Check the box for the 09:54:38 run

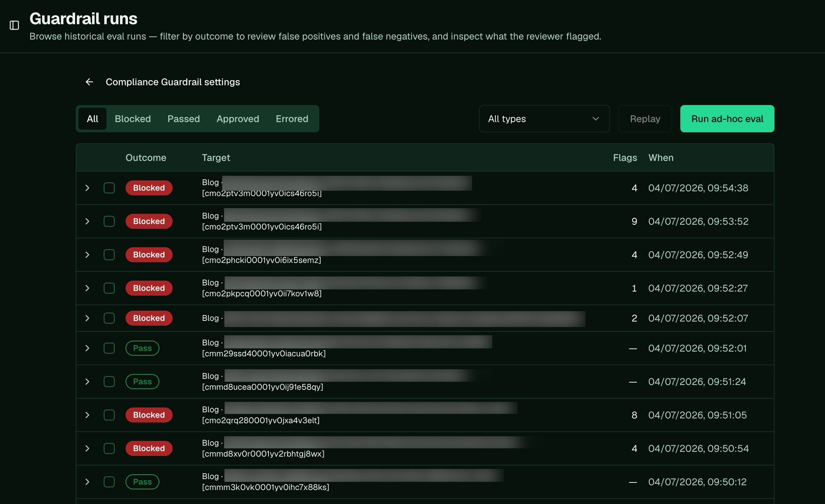[x=109, y=188]
